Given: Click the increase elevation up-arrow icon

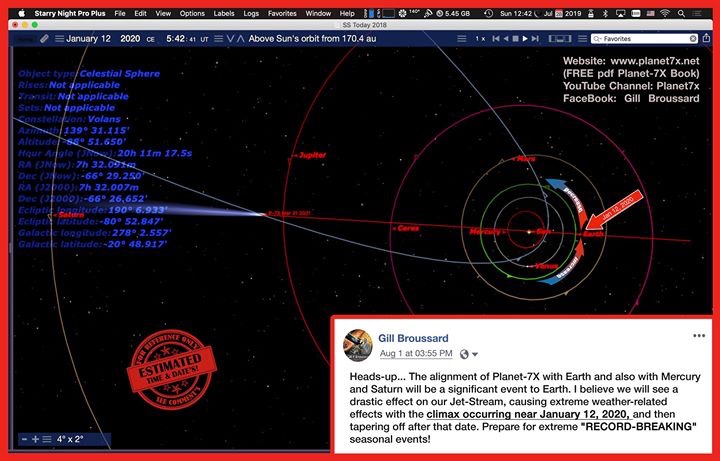Looking at the screenshot, I should click(x=241, y=39).
